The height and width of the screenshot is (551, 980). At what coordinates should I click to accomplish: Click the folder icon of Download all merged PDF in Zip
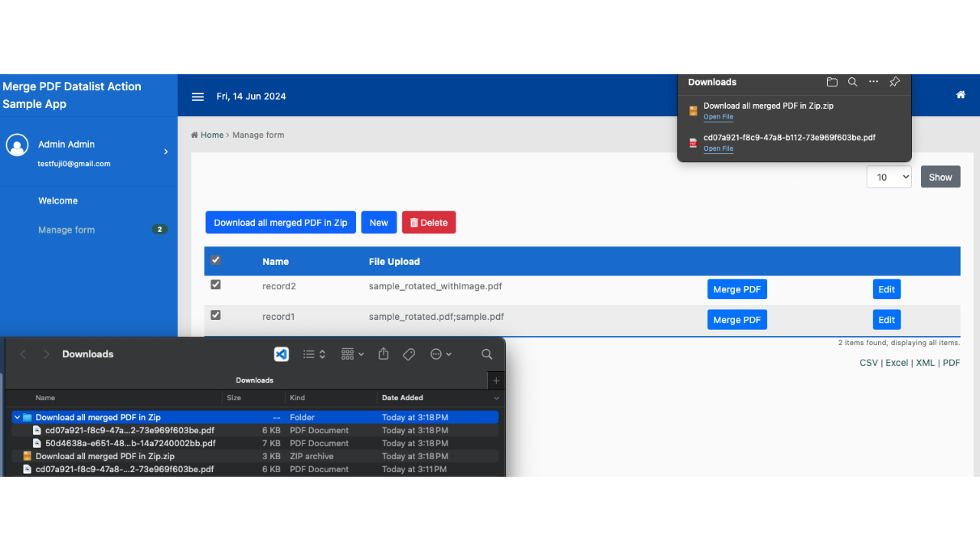pos(28,418)
